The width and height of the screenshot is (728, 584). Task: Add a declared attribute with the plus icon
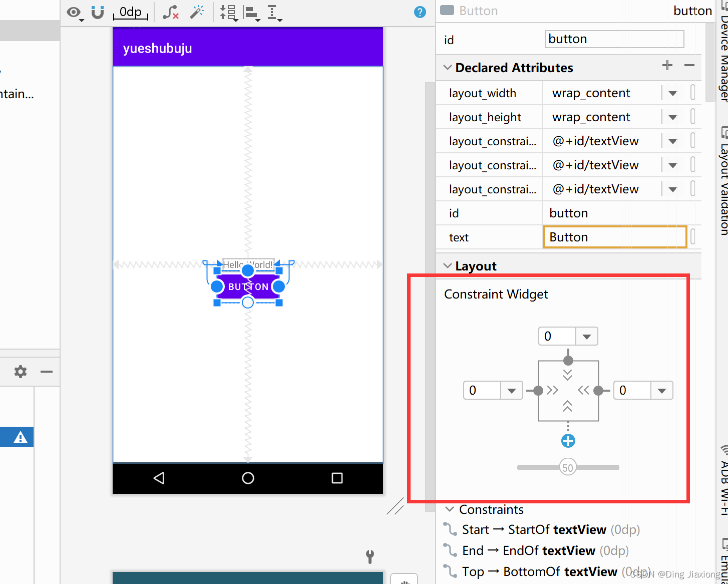click(667, 65)
